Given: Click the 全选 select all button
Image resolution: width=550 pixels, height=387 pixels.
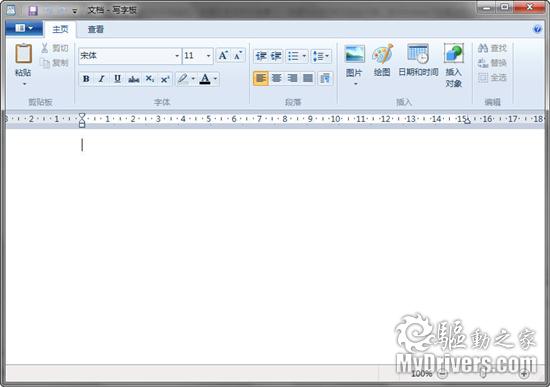Looking at the screenshot, I should (492, 78).
